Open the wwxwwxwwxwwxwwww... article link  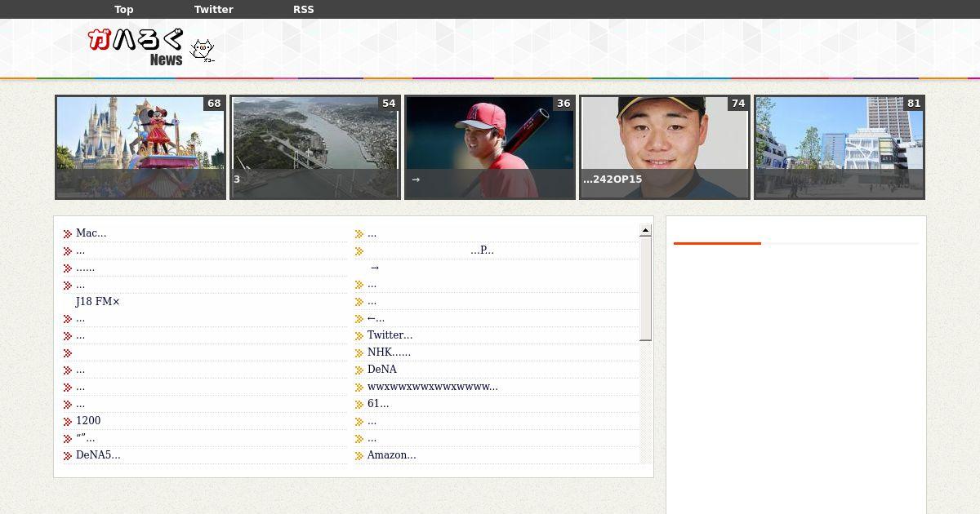432,387
